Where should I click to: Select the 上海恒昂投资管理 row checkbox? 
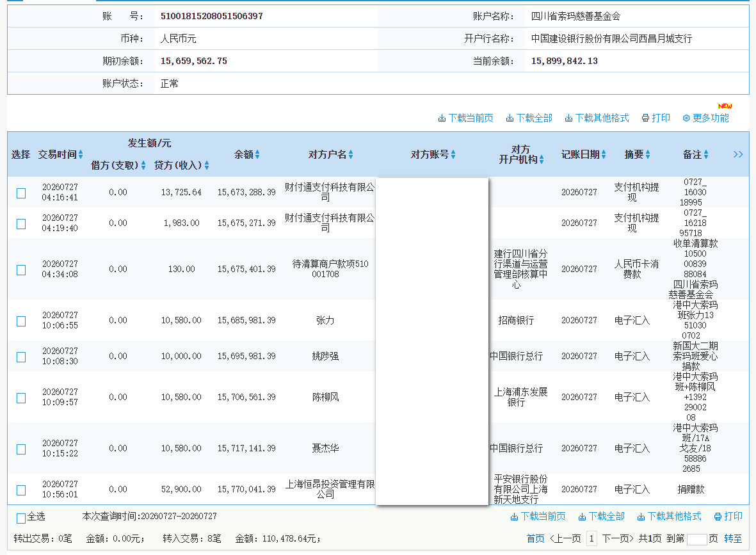pos(21,490)
